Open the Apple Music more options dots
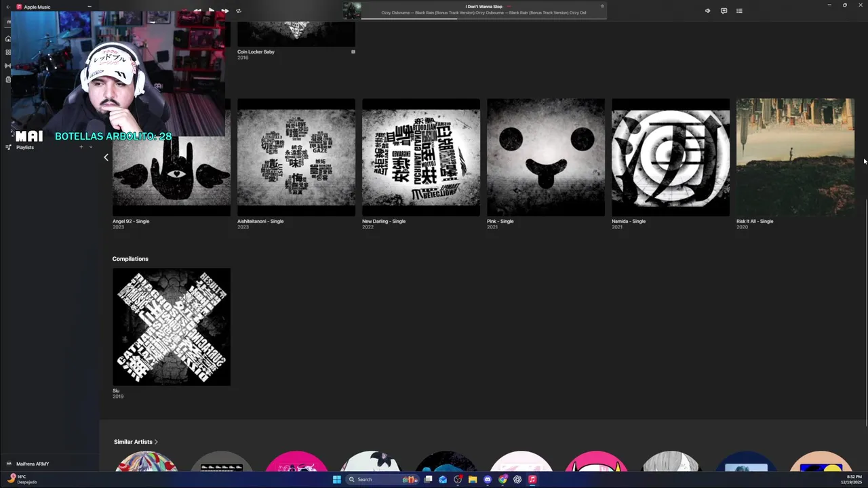The width and height of the screenshot is (868, 488). pyautogui.click(x=90, y=7)
